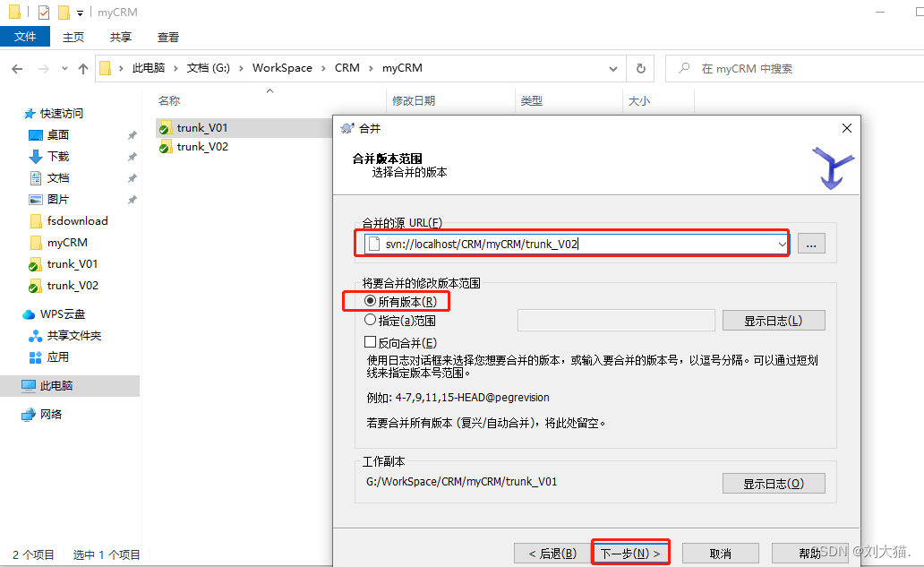
Task: Click CRM breadcrumb segment
Action: (347, 68)
